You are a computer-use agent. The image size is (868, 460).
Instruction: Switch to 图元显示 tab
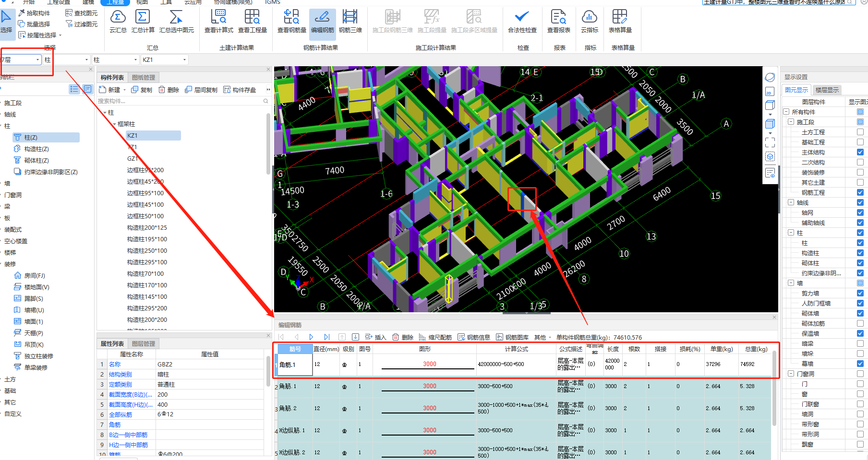pyautogui.click(x=796, y=90)
